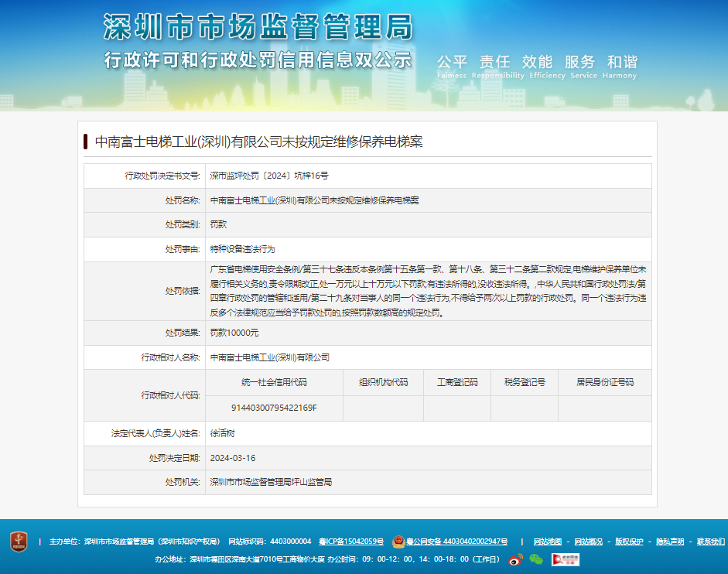
Task: Click the banner slogan 公平 Fairness
Action: [x=452, y=67]
